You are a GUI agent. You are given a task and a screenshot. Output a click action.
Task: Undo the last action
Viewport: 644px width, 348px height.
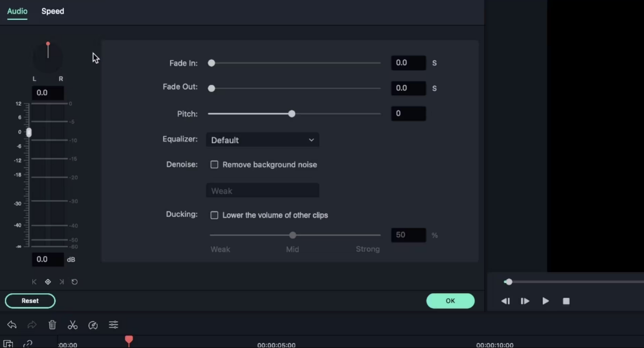click(11, 325)
